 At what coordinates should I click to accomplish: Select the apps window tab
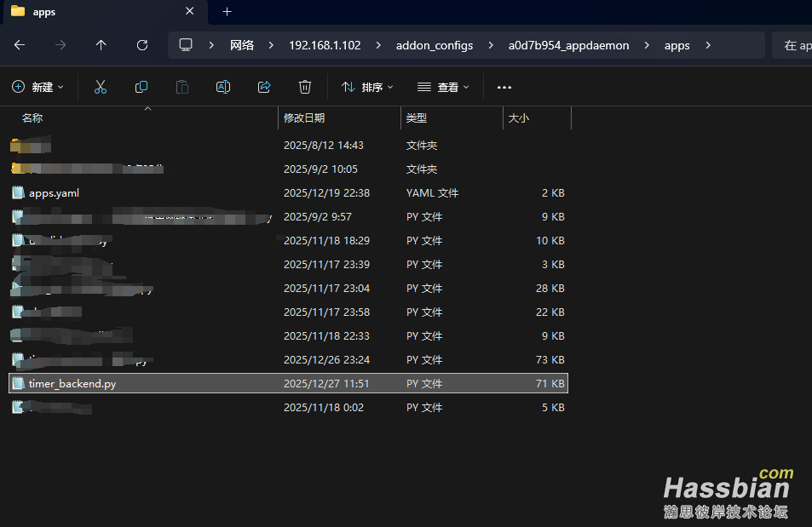pos(94,12)
